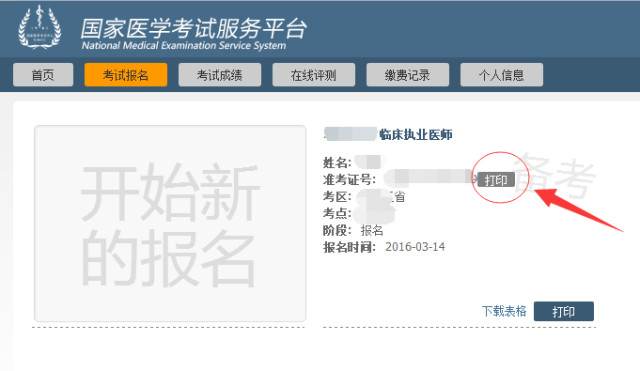Click the faded 备考 watermark text
The image size is (640, 371).
tap(555, 176)
